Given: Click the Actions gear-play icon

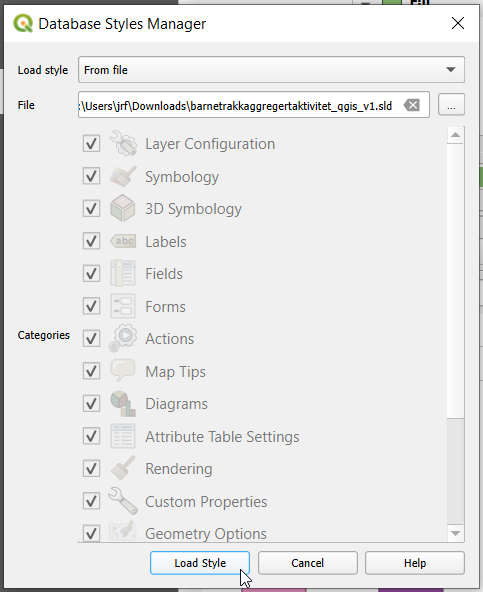Looking at the screenshot, I should coord(123,338).
